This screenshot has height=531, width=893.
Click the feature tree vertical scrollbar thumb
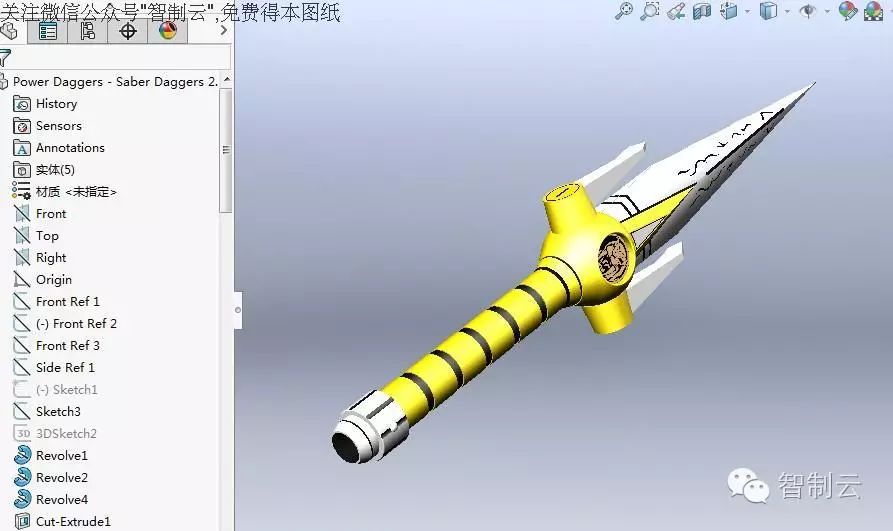226,150
